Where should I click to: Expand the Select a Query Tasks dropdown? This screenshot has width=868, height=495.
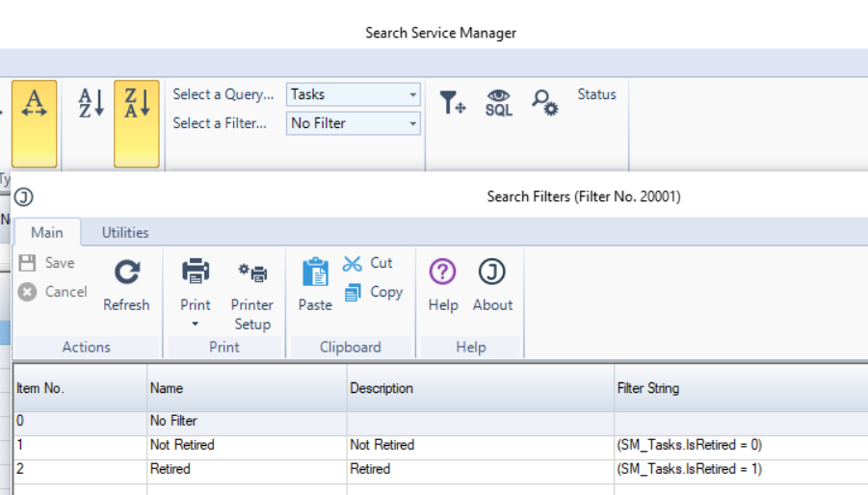[x=413, y=94]
